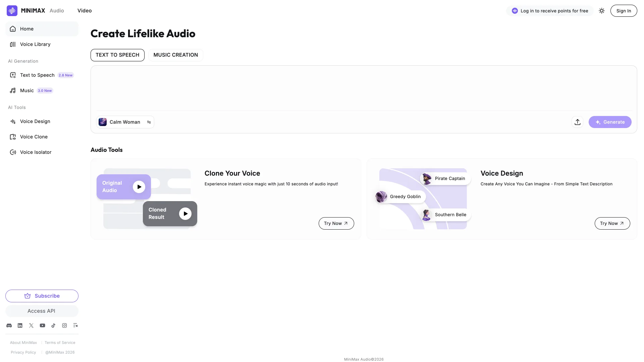Click the Subscribe button
This screenshot has height=362, width=644.
point(42,296)
